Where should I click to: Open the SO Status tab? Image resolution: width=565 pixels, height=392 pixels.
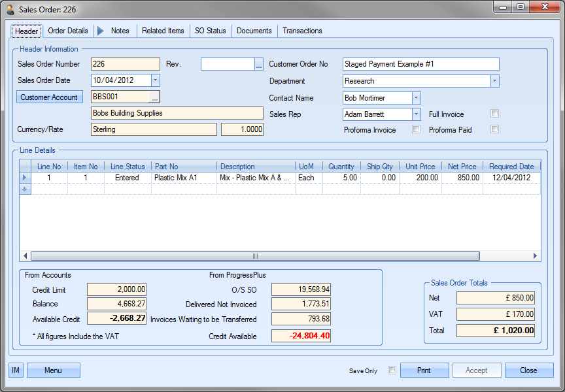[210, 31]
